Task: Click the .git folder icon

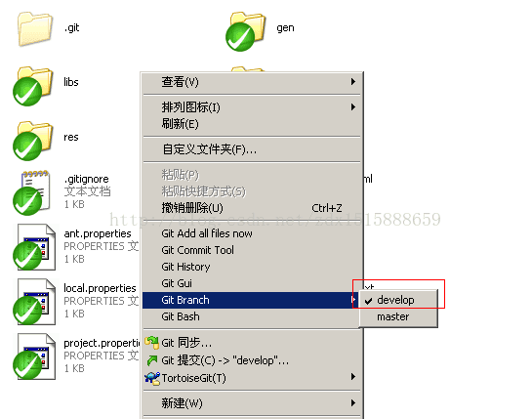Action: (x=34, y=28)
